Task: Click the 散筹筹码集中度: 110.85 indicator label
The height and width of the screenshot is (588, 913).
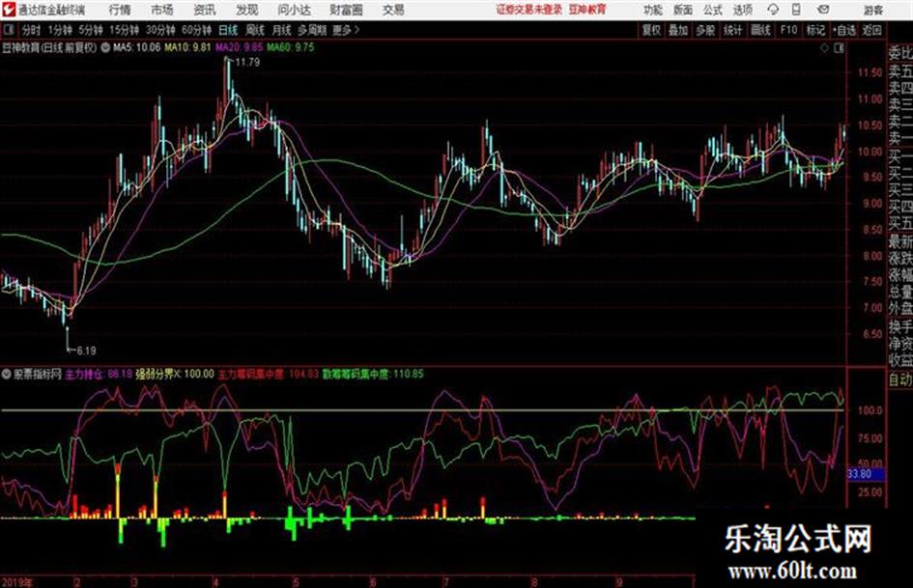Action: point(373,374)
